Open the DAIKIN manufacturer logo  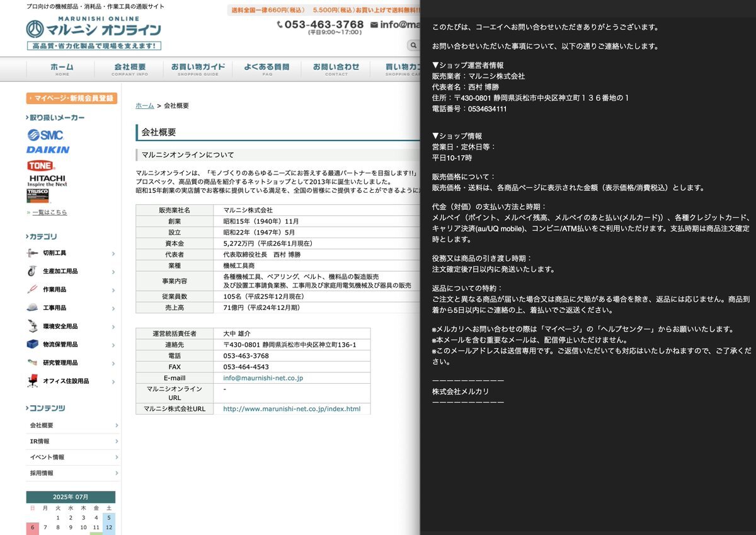point(48,150)
